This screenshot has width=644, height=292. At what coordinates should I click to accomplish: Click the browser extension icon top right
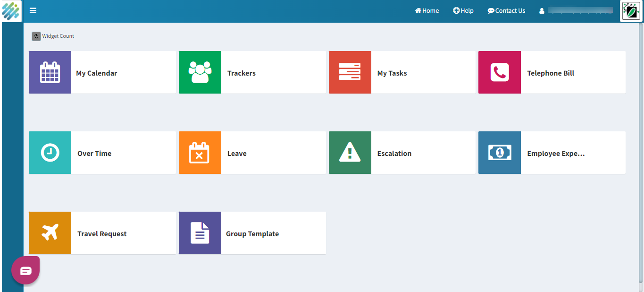[x=631, y=11]
